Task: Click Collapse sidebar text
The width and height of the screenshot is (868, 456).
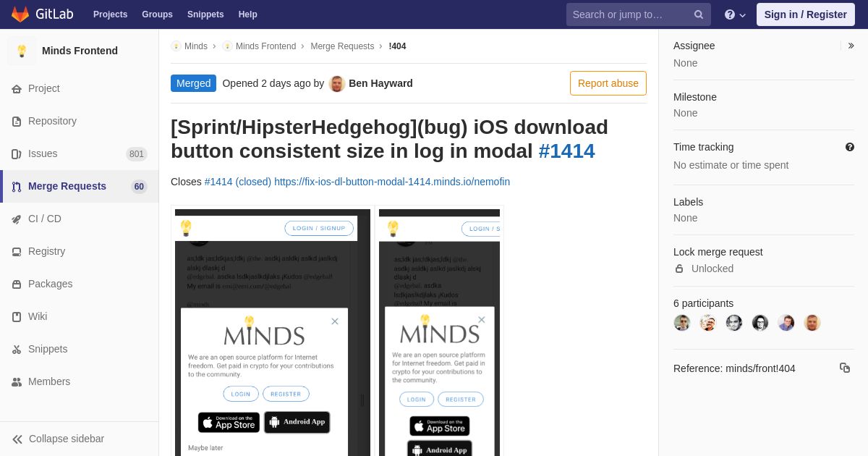Action: [67, 439]
